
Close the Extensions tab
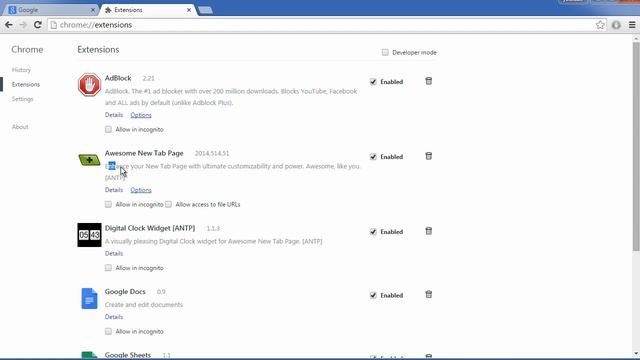189,10
